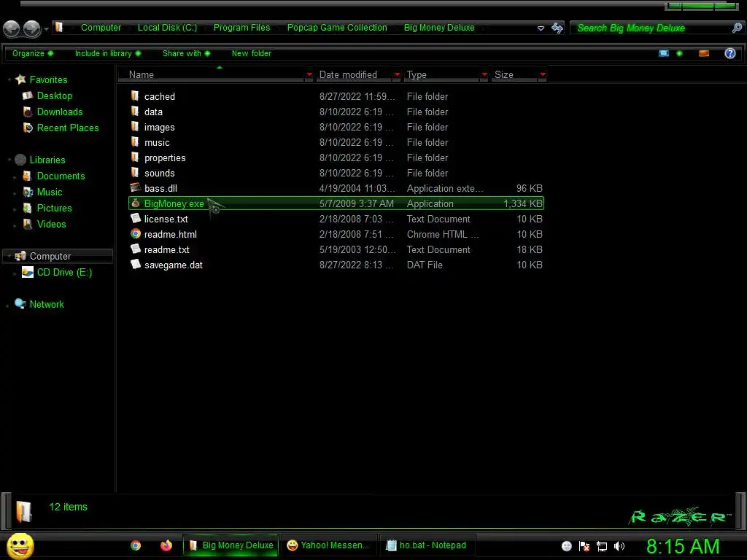Go to Computer in the breadcrumb
This screenshot has width=747, height=560.
coord(101,28)
